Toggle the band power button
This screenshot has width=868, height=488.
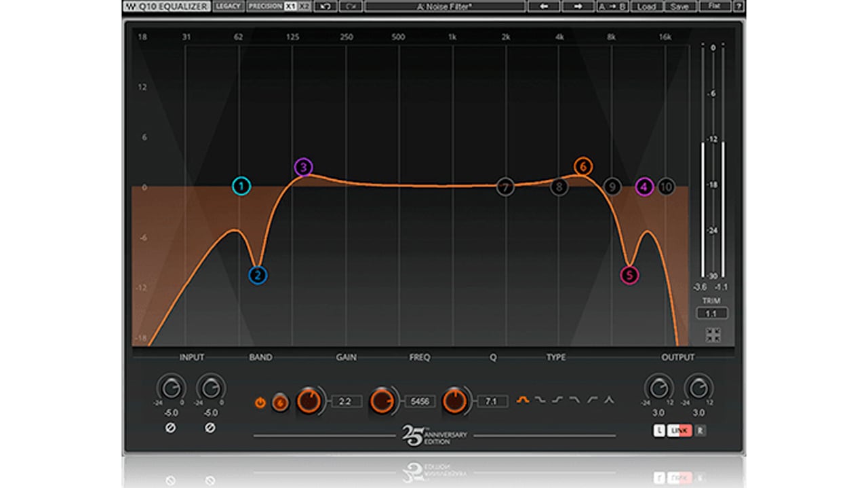tap(260, 402)
